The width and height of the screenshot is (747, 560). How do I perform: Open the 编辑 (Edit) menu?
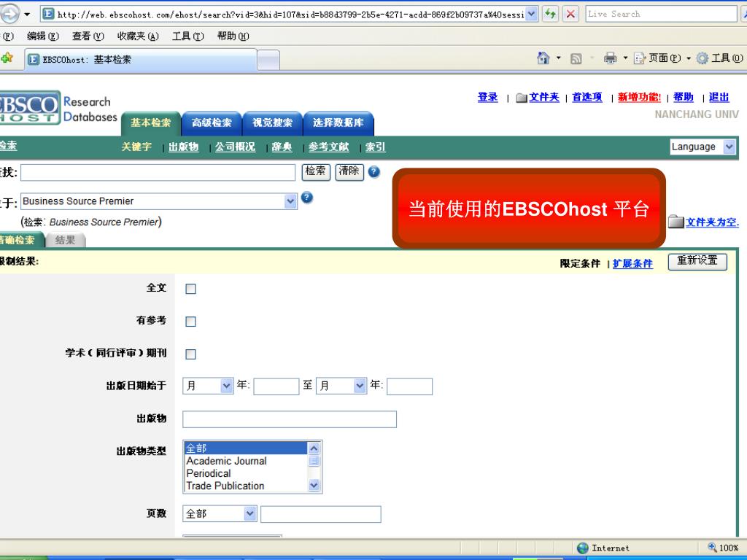43,36
